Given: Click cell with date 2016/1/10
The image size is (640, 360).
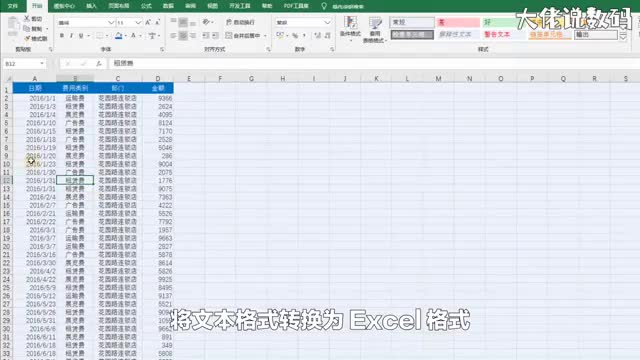Looking at the screenshot, I should tap(41, 123).
